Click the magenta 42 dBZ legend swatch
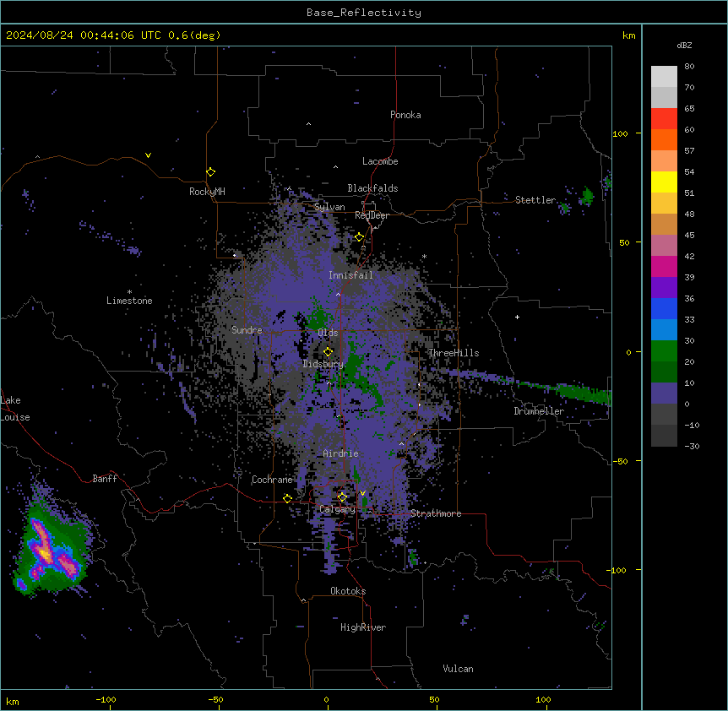Screen dimensions: 728x711 664,266
